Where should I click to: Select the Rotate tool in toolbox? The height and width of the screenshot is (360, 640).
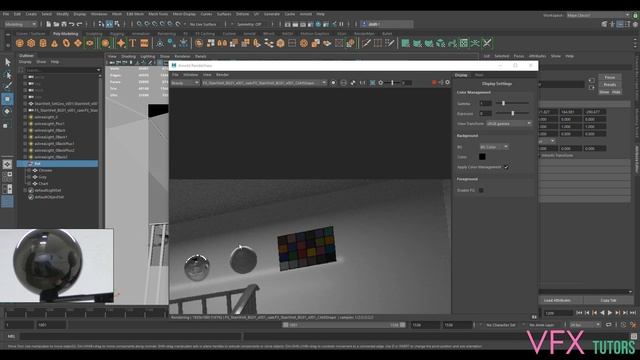pyautogui.click(x=7, y=111)
